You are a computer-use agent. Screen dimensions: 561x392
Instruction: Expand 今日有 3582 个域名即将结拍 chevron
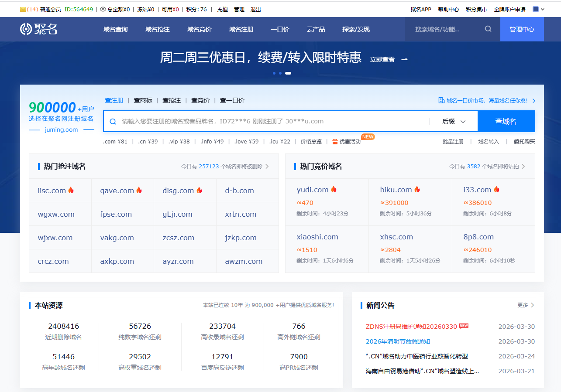pyautogui.click(x=523, y=167)
